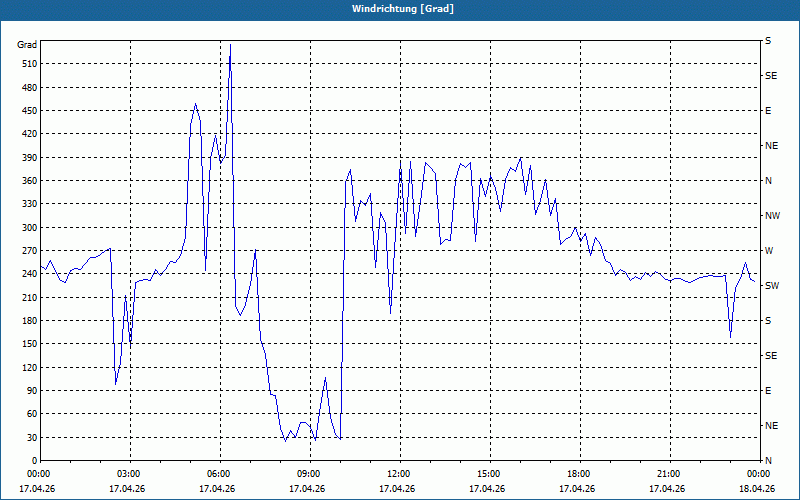Select the 510 value on left axis
Viewport: 800px width, 500px height.
click(x=27, y=64)
